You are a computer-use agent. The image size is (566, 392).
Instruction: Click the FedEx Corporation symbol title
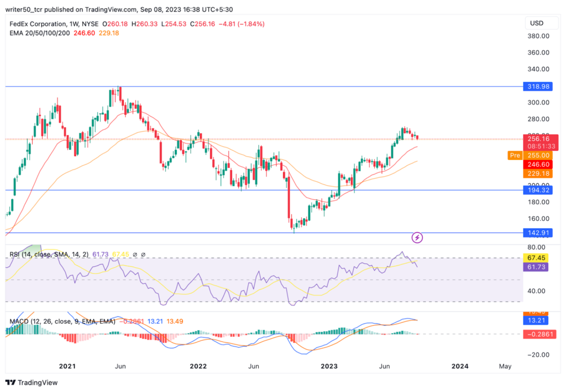[x=38, y=24]
